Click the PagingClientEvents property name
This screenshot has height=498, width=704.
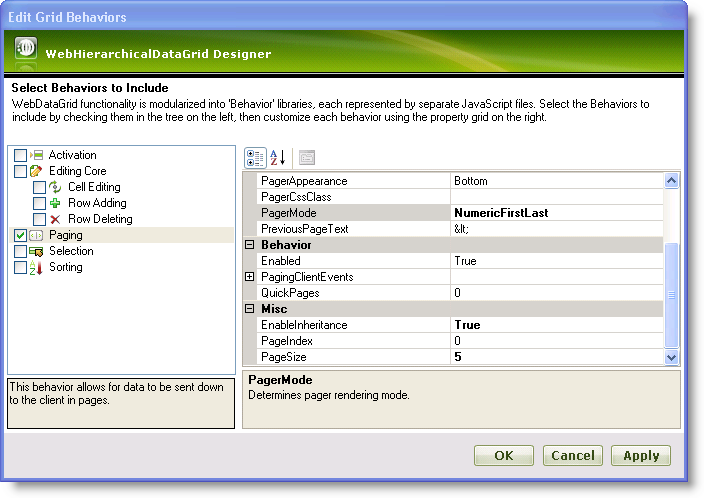(307, 277)
